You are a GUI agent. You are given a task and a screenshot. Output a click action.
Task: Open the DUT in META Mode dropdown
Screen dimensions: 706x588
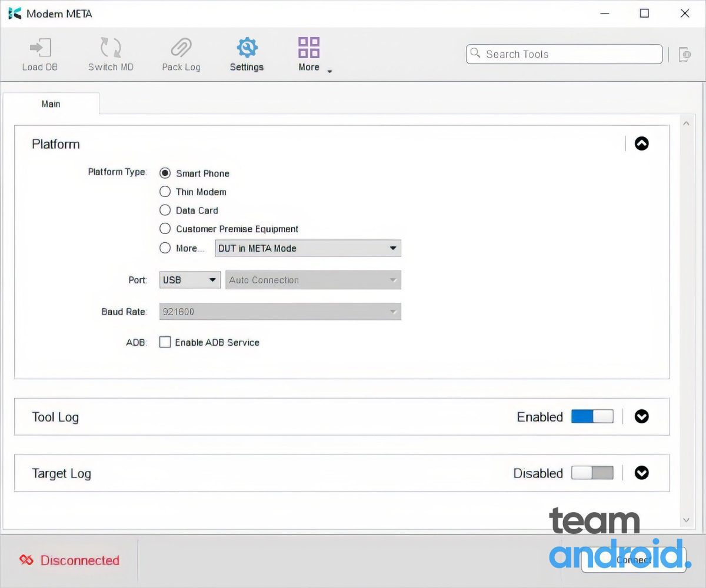coord(307,248)
